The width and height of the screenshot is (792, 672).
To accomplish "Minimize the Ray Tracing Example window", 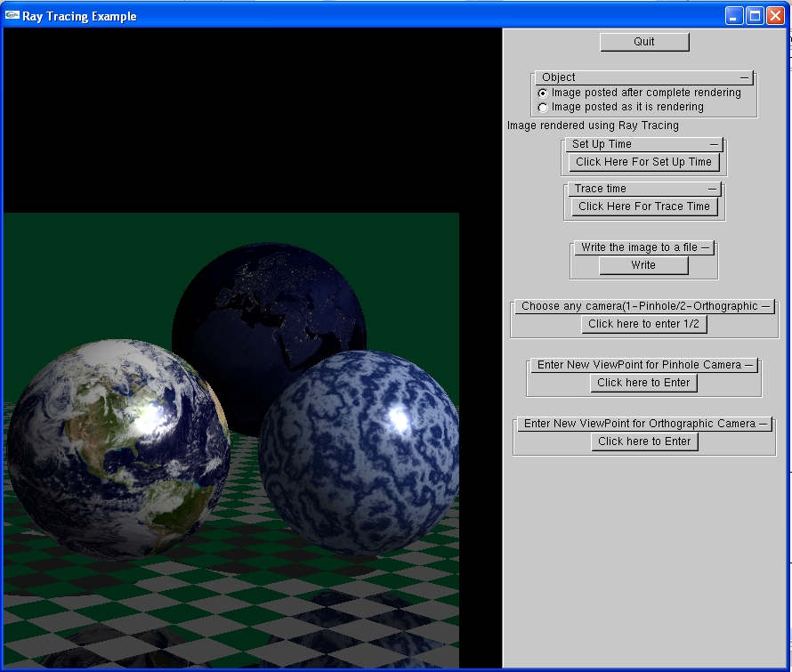I will pyautogui.click(x=734, y=16).
